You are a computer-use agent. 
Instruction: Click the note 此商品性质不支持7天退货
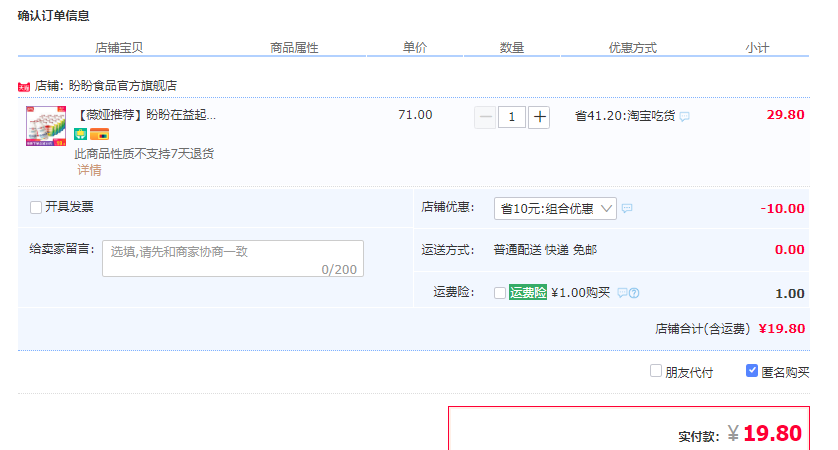[x=144, y=154]
